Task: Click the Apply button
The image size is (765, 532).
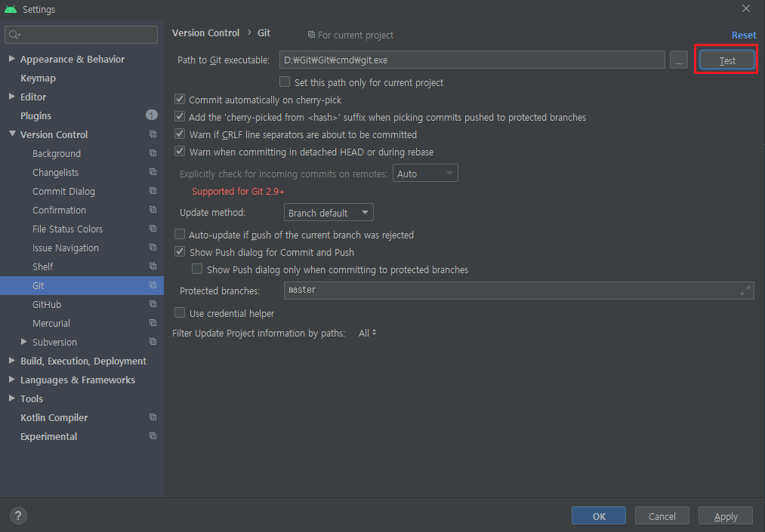Action: tap(726, 516)
